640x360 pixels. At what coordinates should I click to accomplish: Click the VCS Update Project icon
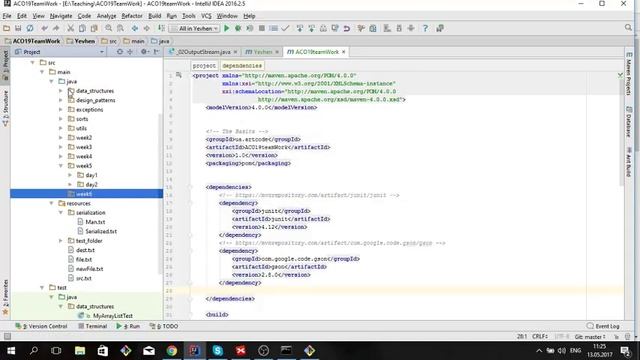[x=300, y=28]
